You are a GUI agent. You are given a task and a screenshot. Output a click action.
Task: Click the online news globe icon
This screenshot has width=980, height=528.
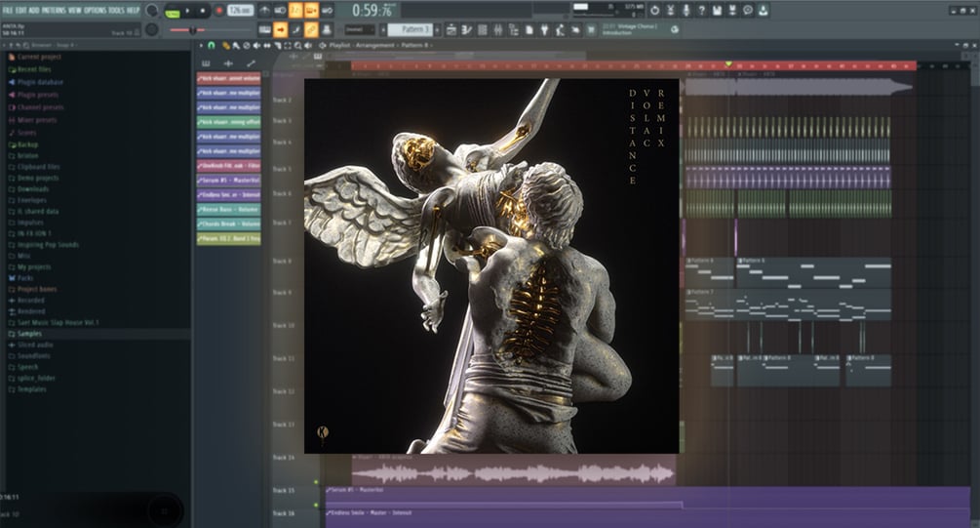click(x=675, y=29)
